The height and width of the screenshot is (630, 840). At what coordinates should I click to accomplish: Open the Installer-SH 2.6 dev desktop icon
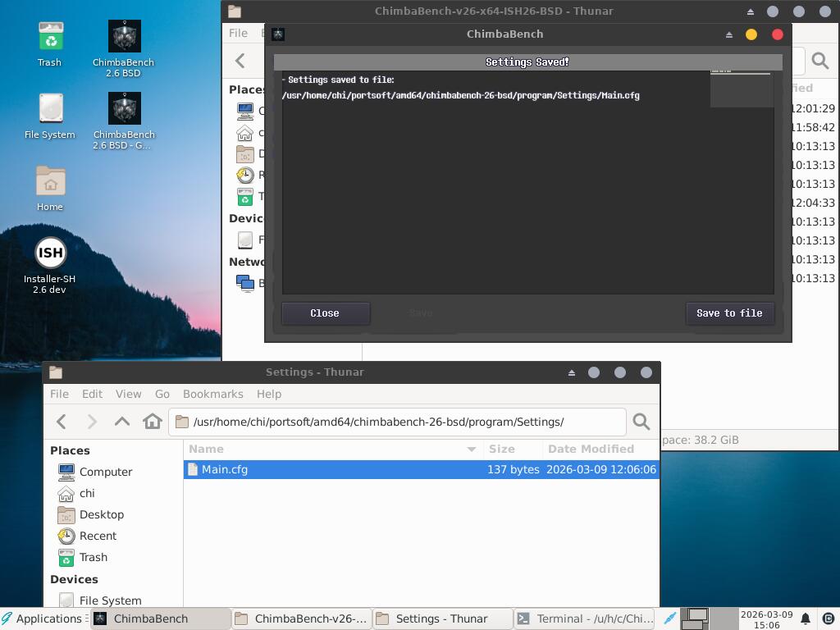(x=50, y=253)
